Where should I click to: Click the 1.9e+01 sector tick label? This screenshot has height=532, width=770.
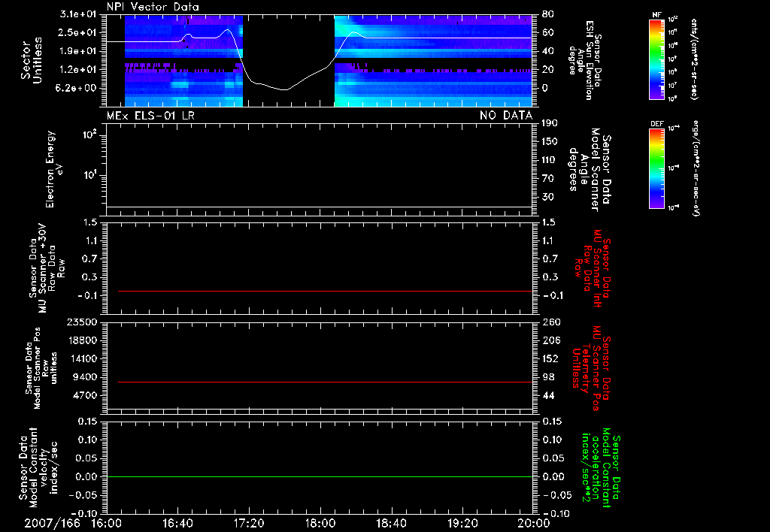(78, 51)
